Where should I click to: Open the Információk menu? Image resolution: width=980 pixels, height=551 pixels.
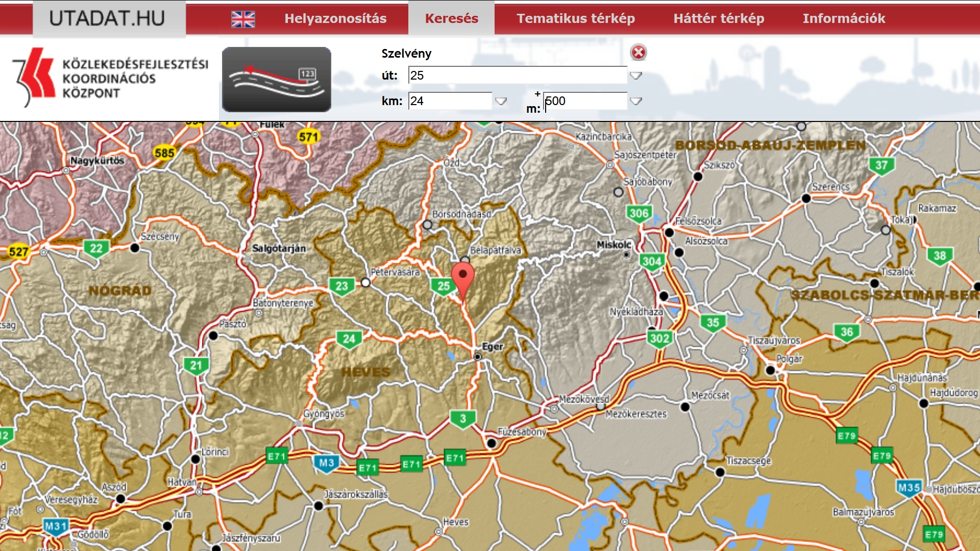coord(843,19)
